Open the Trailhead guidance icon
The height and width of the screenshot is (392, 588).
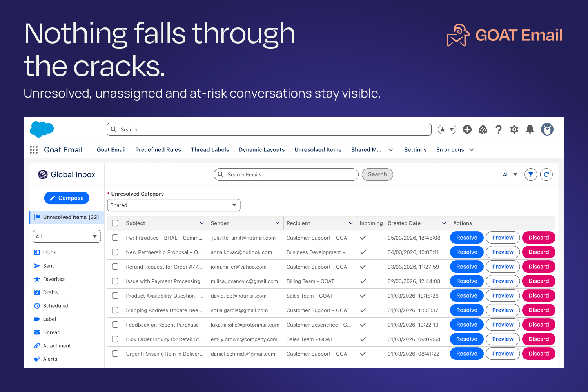tap(483, 129)
